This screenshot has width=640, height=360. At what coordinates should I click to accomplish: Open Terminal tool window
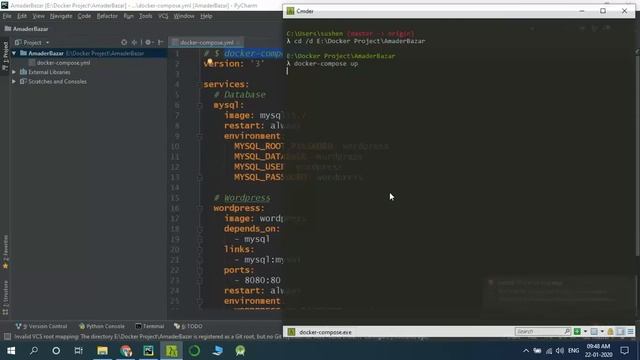tap(150, 326)
